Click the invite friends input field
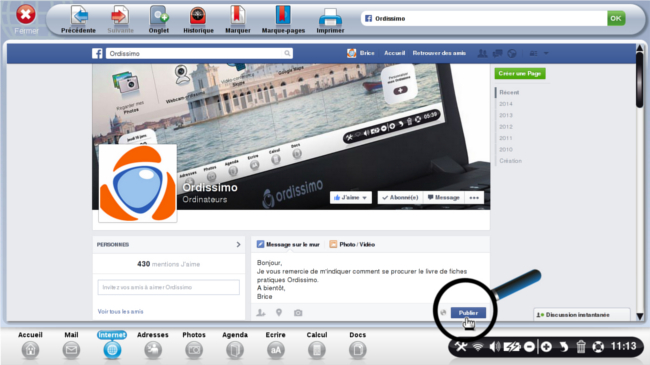The height and width of the screenshot is (365, 650). [x=168, y=287]
